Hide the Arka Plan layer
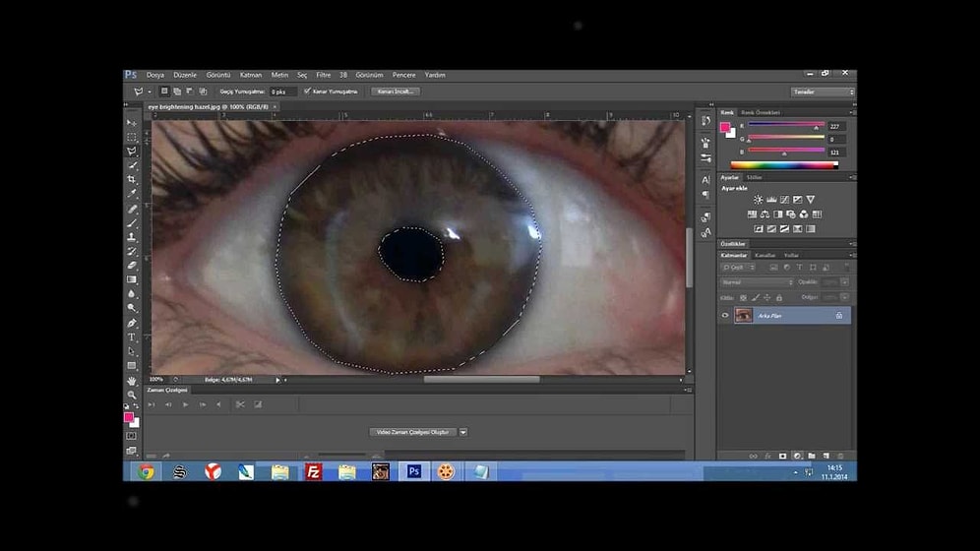Screen dimensions: 980x551 [x=725, y=316]
